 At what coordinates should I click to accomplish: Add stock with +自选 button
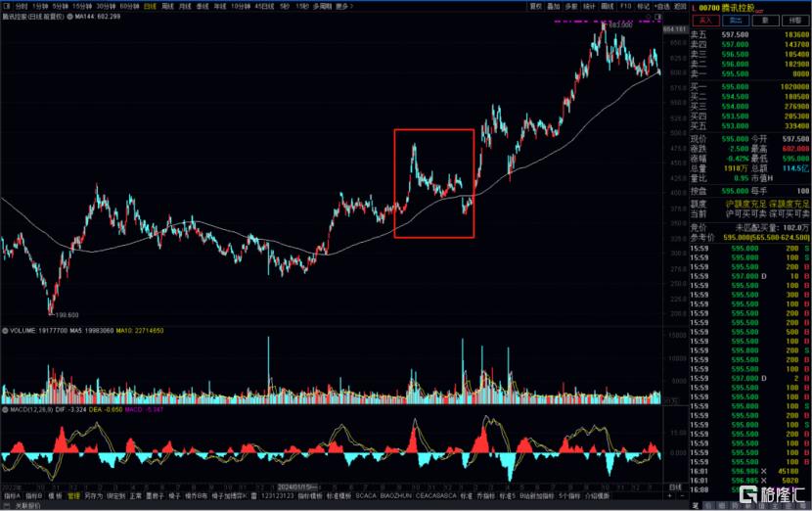pos(662,6)
